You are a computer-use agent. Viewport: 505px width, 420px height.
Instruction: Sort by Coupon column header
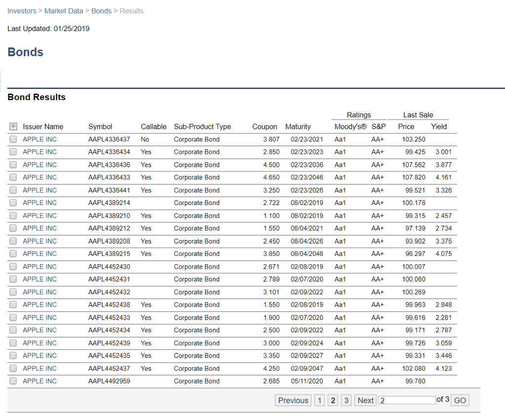[265, 127]
